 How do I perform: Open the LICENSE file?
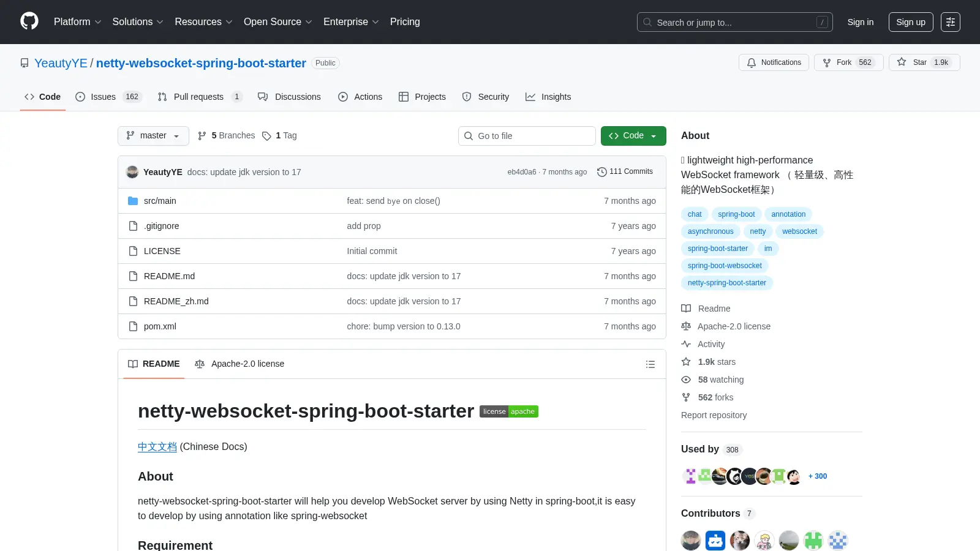tap(162, 251)
